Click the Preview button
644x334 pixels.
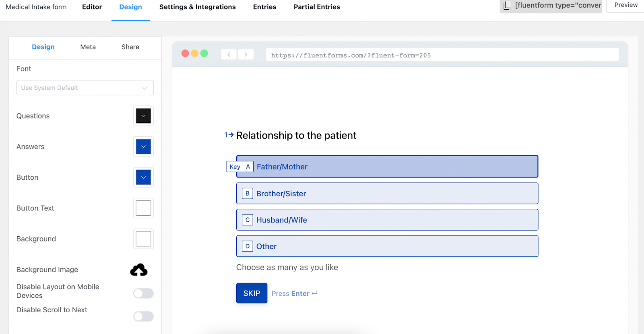pyautogui.click(x=625, y=5)
